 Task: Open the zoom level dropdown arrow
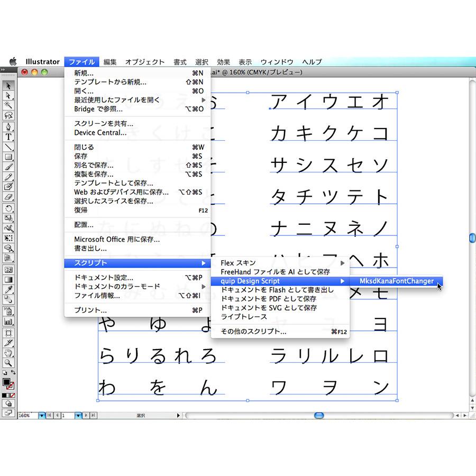tap(42, 415)
